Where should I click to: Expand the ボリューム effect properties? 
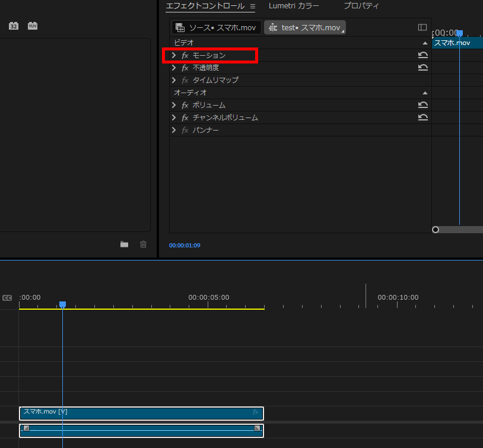coord(174,105)
